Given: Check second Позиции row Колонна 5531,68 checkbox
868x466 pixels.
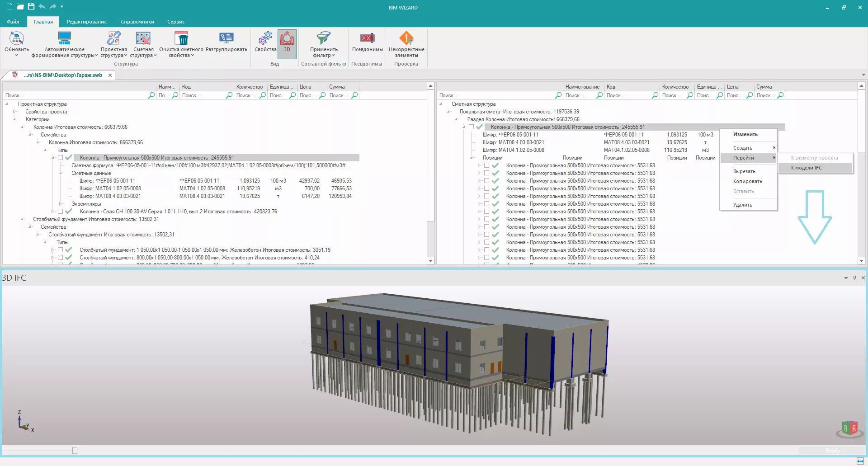Looking at the screenshot, I should pyautogui.click(x=486, y=173).
